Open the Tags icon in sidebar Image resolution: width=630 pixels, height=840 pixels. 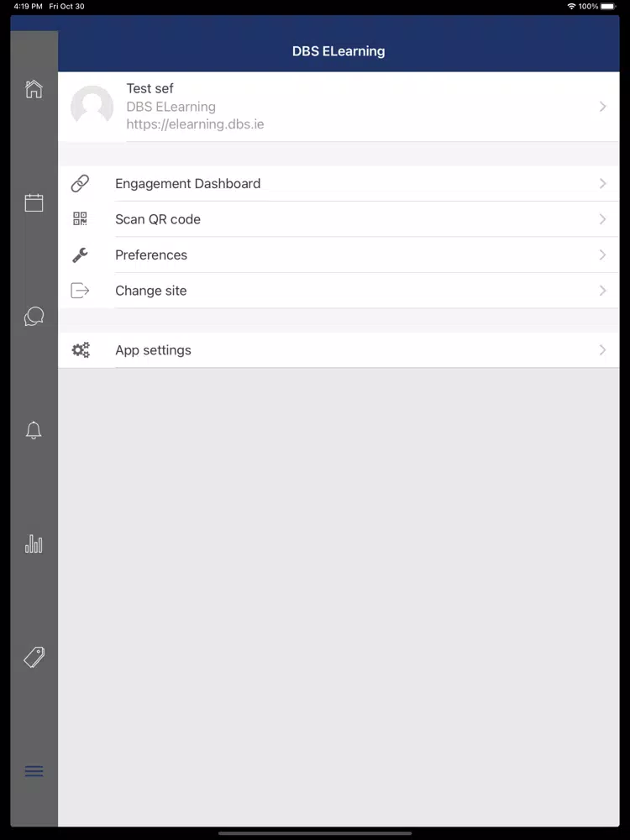pos(34,658)
